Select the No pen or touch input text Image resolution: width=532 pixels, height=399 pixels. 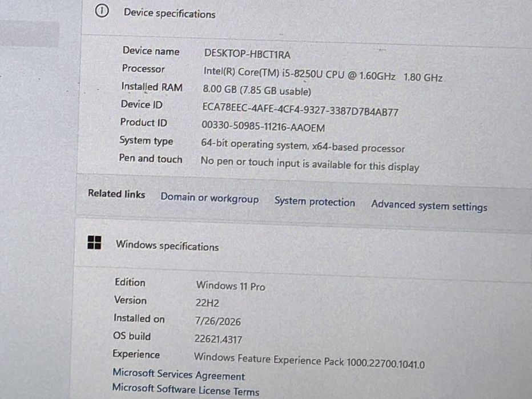pyautogui.click(x=310, y=164)
